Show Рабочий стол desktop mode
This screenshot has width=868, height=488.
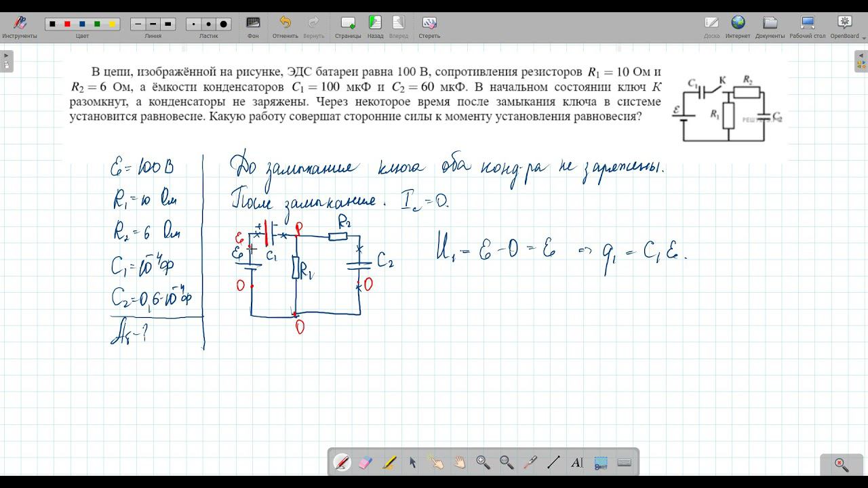point(807,26)
